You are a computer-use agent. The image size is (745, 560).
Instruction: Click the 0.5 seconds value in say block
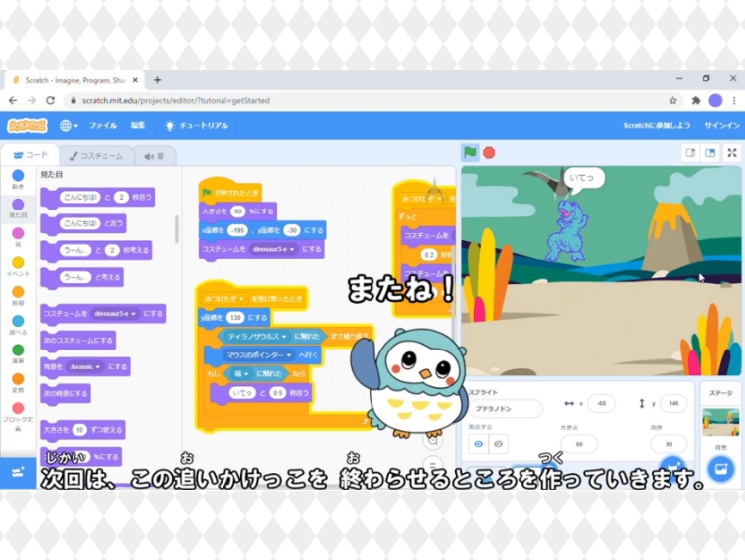pyautogui.click(x=278, y=393)
